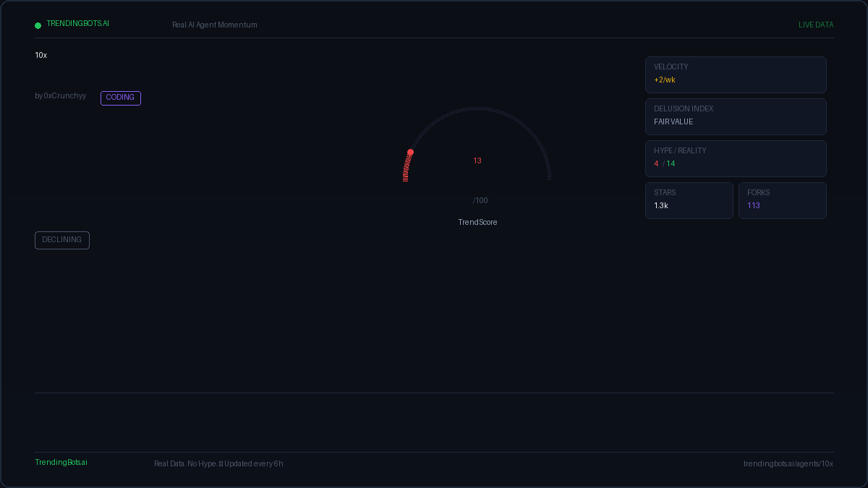Click the +2/wk velocity value
The image size is (868, 488).
pos(665,80)
